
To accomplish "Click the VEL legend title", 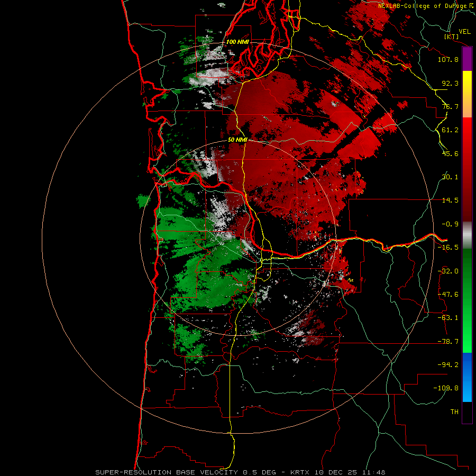I will 464,32.
